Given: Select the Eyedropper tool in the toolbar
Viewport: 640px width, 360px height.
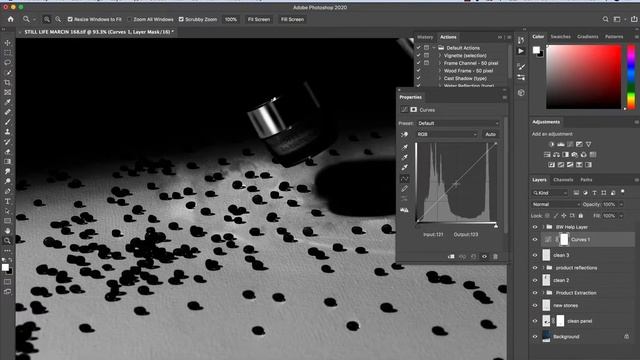Looking at the screenshot, I should coord(7,102).
